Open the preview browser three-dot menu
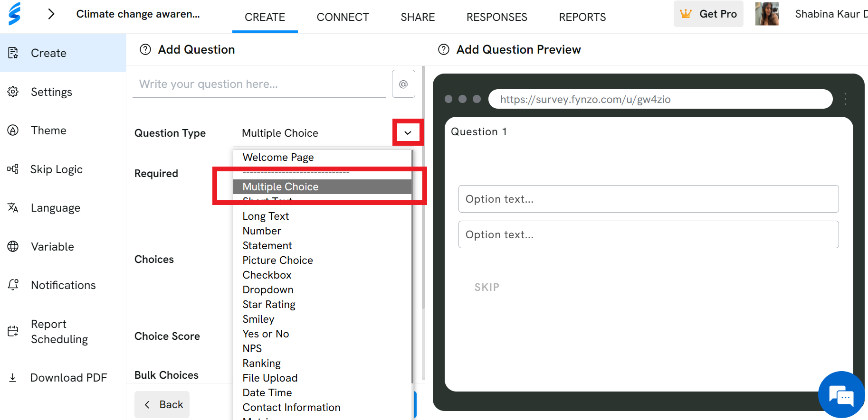 (x=845, y=99)
